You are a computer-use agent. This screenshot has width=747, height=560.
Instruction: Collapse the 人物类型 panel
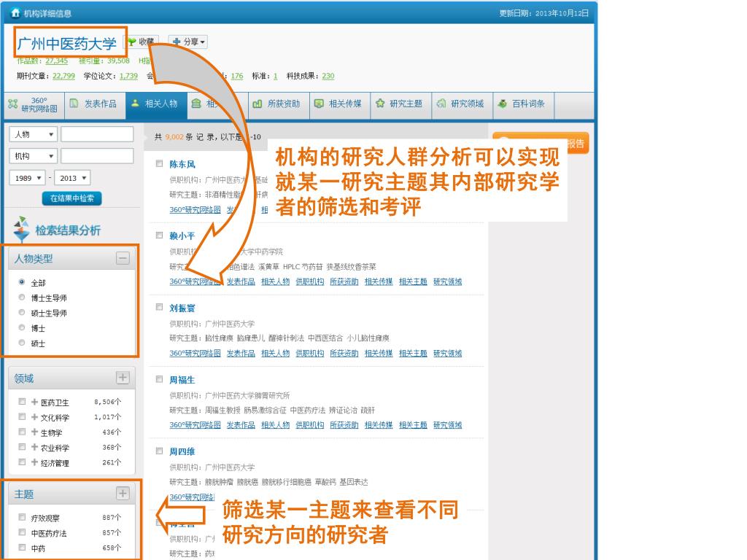[123, 258]
